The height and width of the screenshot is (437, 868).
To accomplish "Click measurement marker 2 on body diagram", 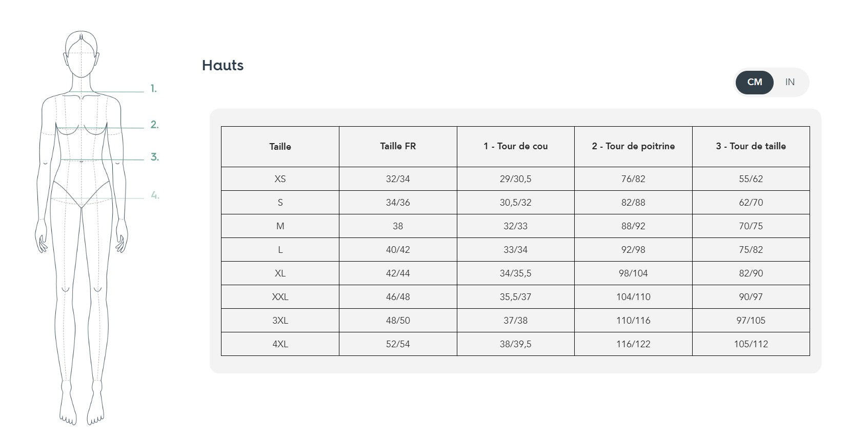I will pos(154,125).
